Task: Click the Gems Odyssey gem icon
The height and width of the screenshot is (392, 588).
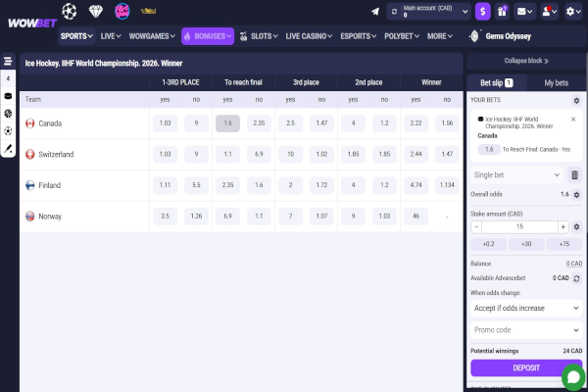Action: [x=474, y=36]
